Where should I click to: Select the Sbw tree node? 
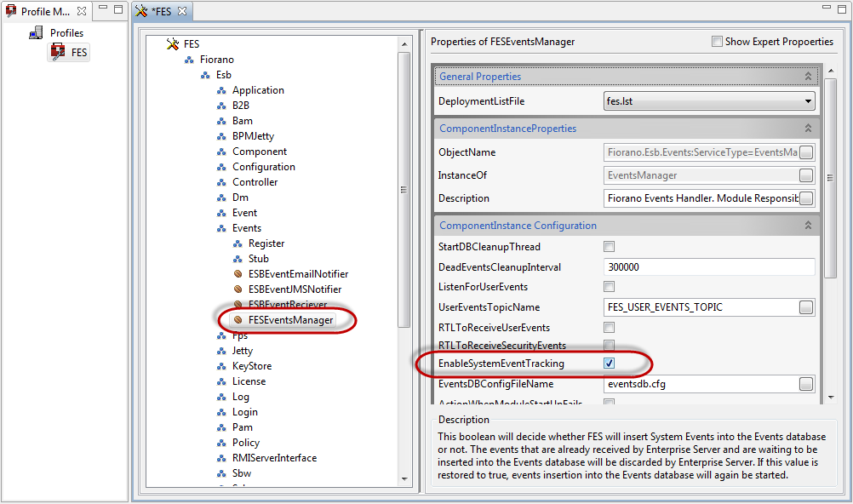(242, 473)
